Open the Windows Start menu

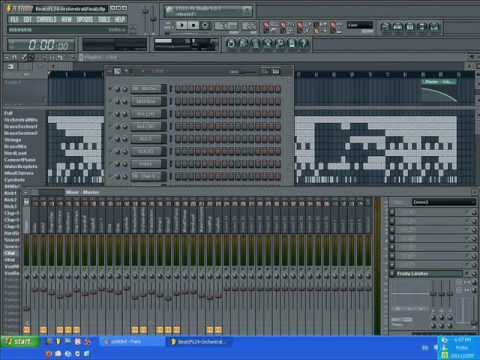point(20,341)
